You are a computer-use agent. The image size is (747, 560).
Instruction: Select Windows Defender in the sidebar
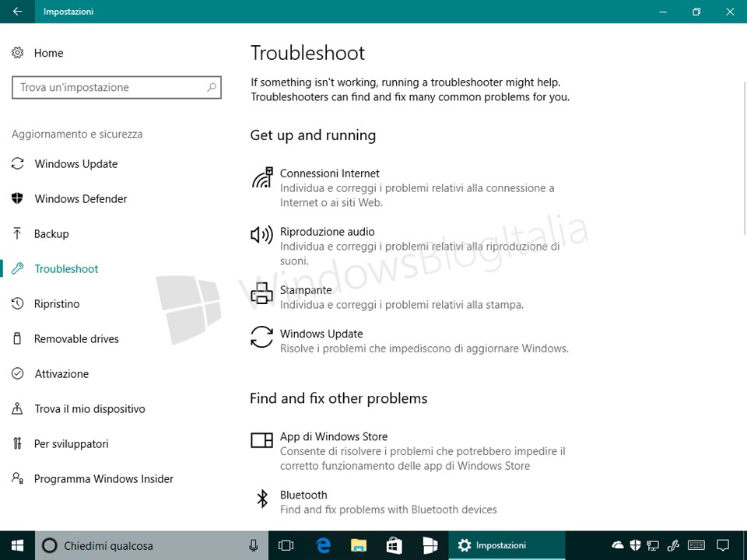(81, 198)
